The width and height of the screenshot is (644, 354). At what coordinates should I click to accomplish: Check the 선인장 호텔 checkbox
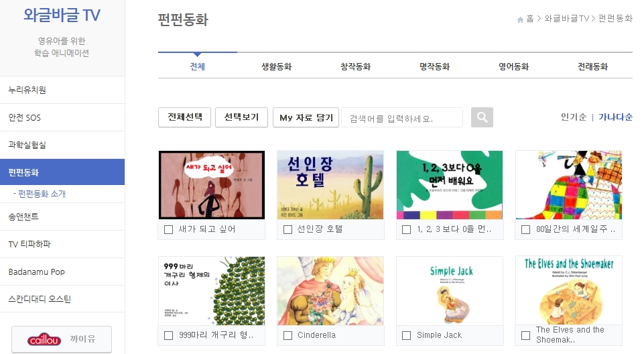pos(287,229)
